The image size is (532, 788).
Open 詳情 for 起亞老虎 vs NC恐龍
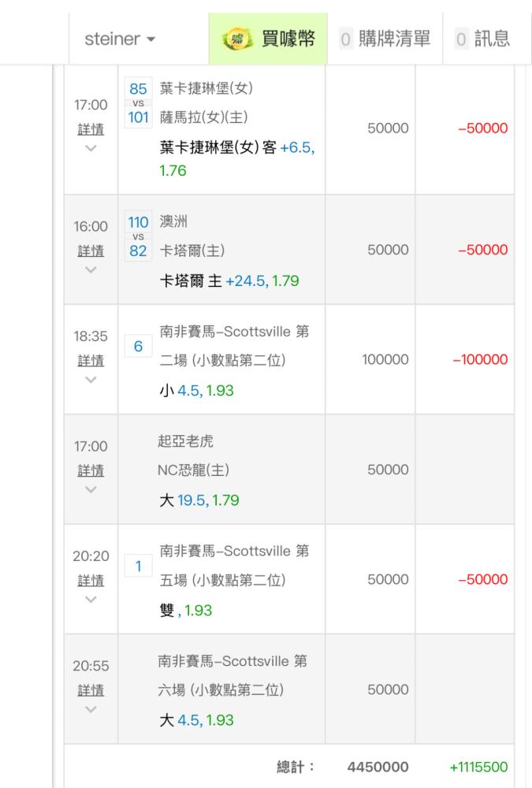point(91,470)
